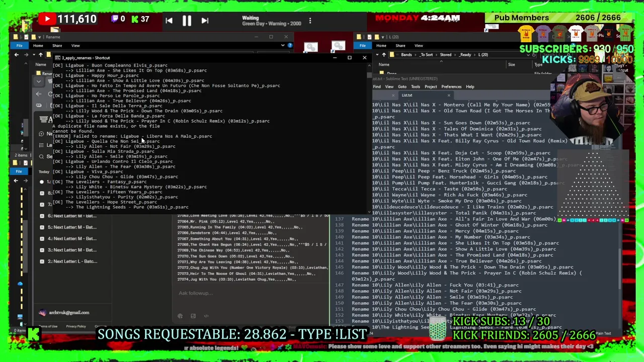Click image attach icon under followup box
This screenshot has height=362, width=644.
click(x=193, y=316)
